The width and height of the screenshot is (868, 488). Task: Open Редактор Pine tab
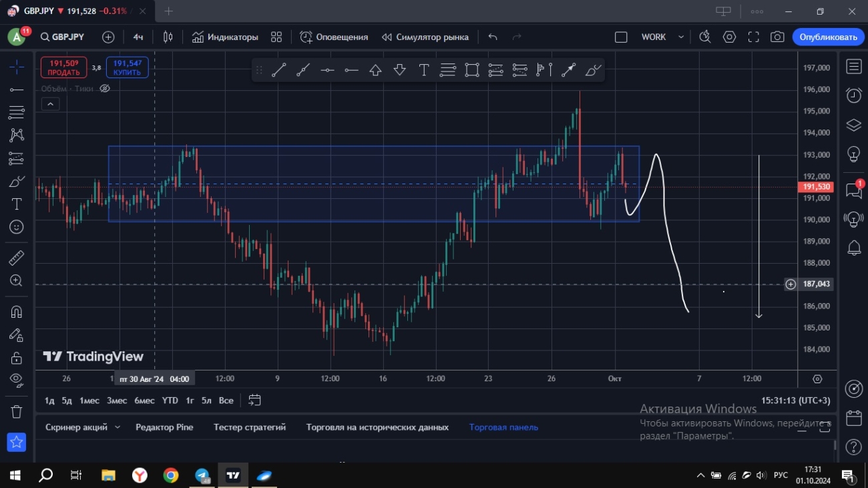click(164, 427)
